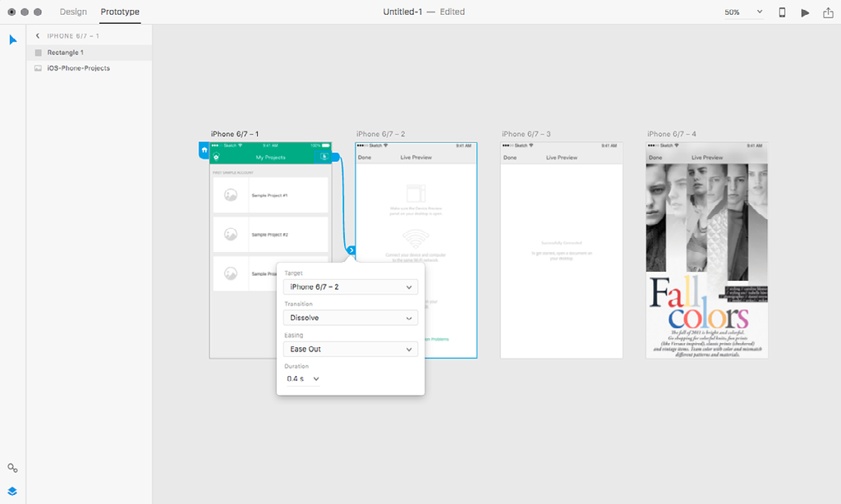Select the iOS-Phone-Projects layer
The image size is (841, 504).
(x=90, y=68)
